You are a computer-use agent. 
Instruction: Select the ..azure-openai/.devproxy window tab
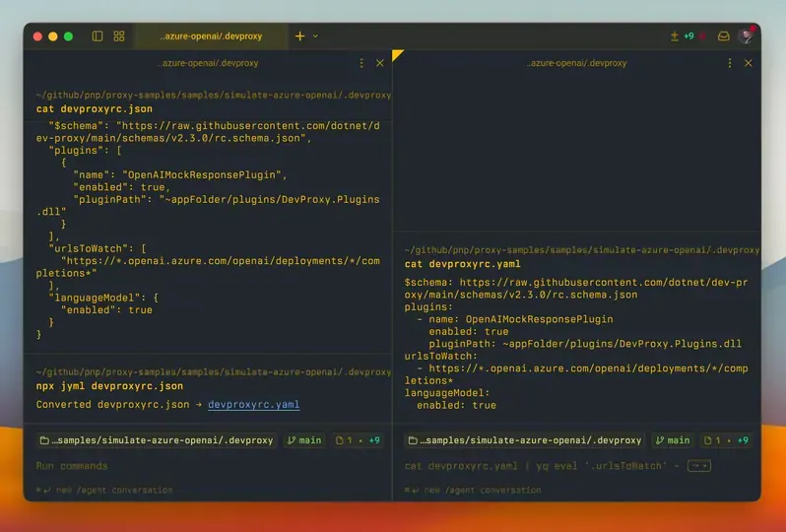(211, 36)
